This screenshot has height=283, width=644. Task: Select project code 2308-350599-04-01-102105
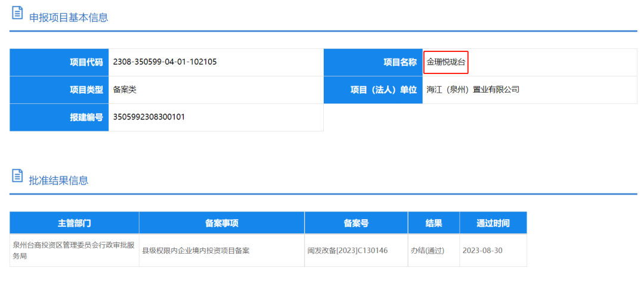point(165,62)
